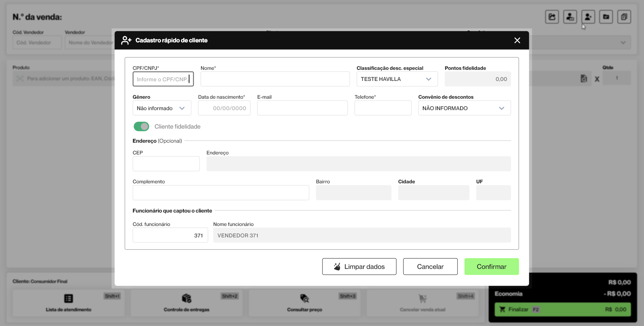Open the Convênio de descontos dropdown
Image resolution: width=644 pixels, height=326 pixels.
pos(464,108)
